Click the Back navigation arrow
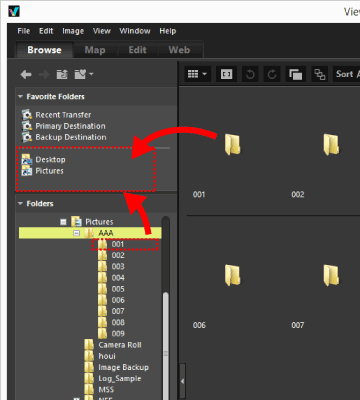This screenshot has height=400, width=360. tap(26, 74)
